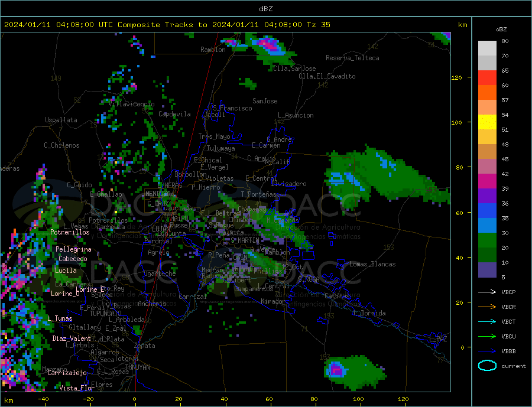Click the MENDOZA city label
Image resolution: width=532 pixels, height=407 pixels.
[159, 194]
